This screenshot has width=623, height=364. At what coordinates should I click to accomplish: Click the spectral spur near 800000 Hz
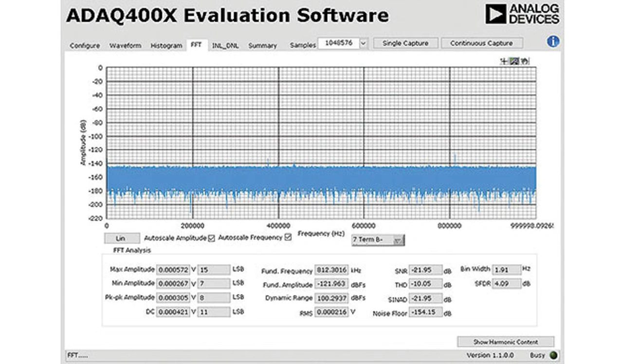tap(455, 160)
